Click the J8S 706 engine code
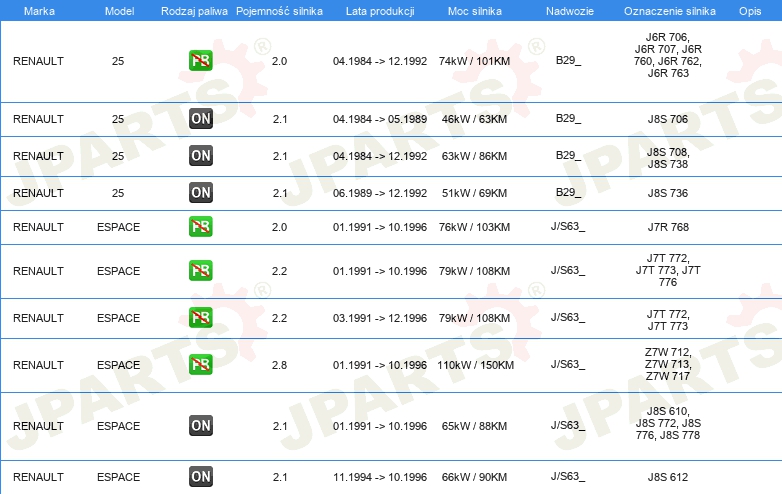The width and height of the screenshot is (782, 494). (668, 119)
